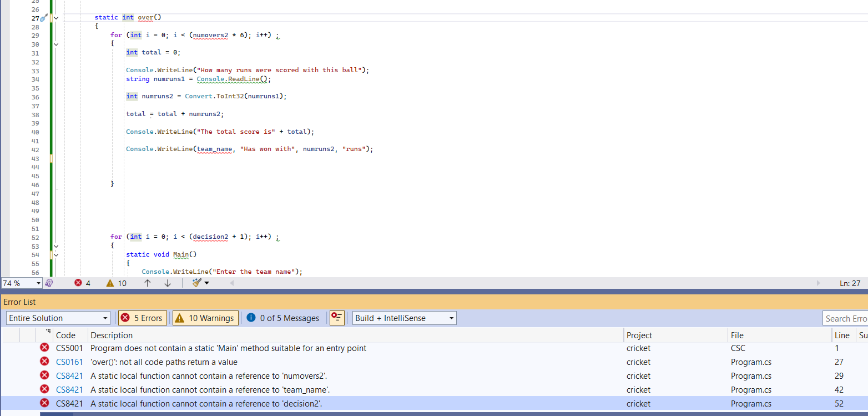Image resolution: width=868 pixels, height=416 pixels.
Task: Click the red error icon on the CS0161 row
Action: [x=44, y=362]
